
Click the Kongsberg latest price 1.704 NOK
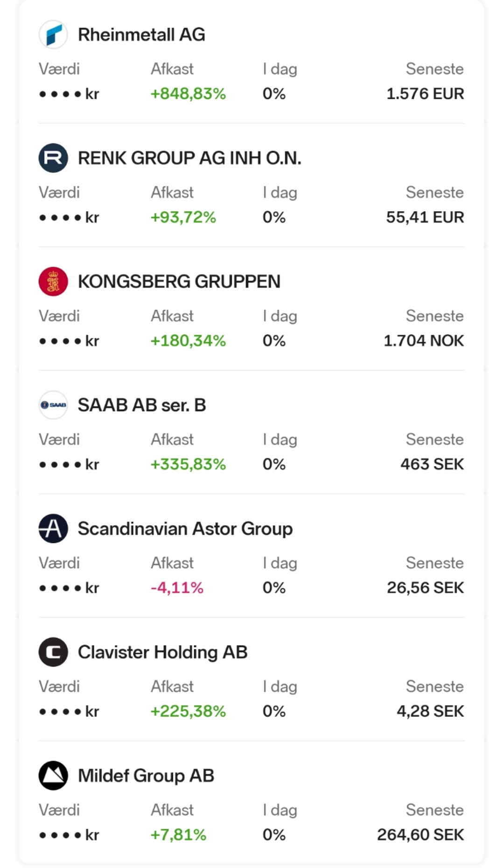(424, 341)
